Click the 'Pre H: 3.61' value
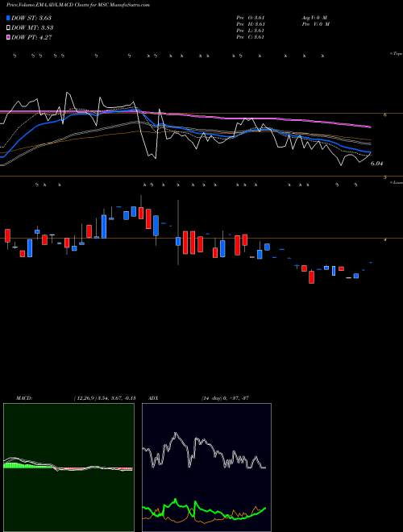 251,24
